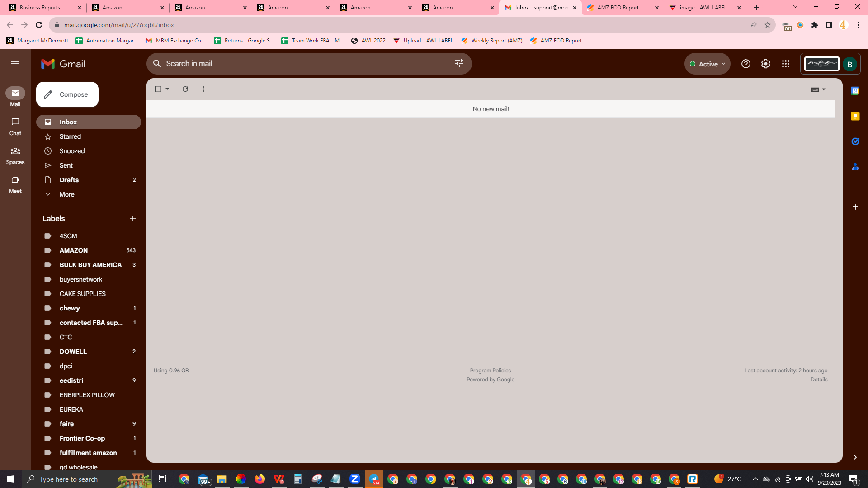Viewport: 868px width, 488px height.
Task: Hide side panel arrow
Action: [x=855, y=457]
